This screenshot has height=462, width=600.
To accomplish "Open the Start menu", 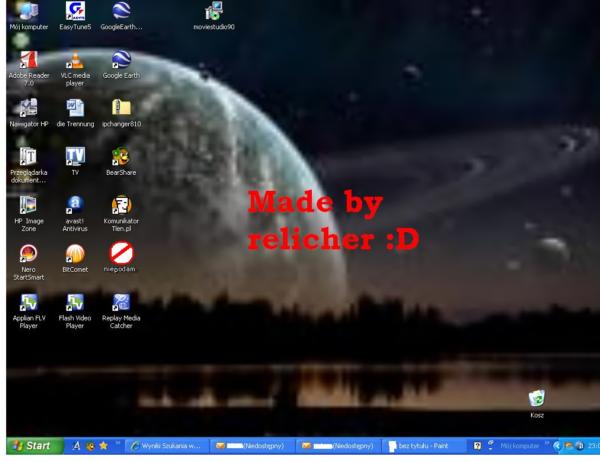I will coord(35,446).
